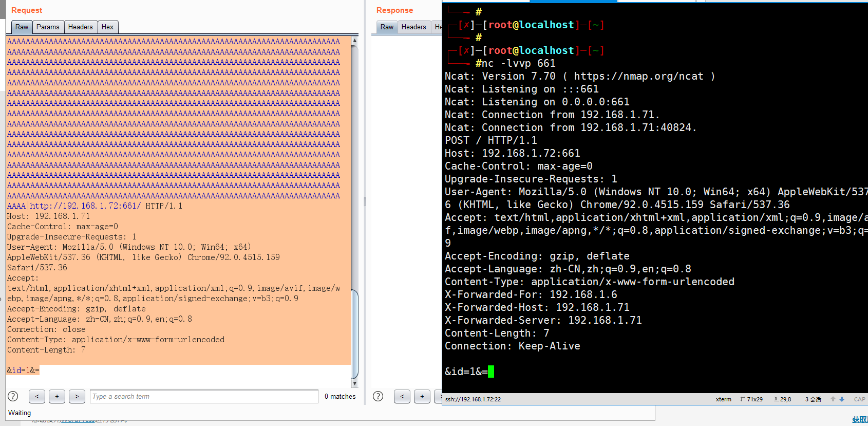Click 'Cache-Control: max-age=0' line in Request panel
Viewport: 868px width, 426px height.
[x=63, y=226]
